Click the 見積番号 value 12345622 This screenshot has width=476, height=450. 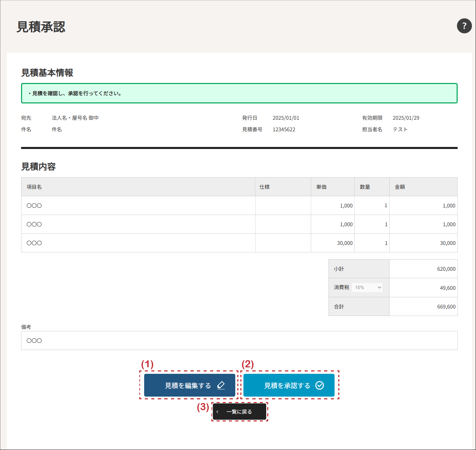[284, 130]
